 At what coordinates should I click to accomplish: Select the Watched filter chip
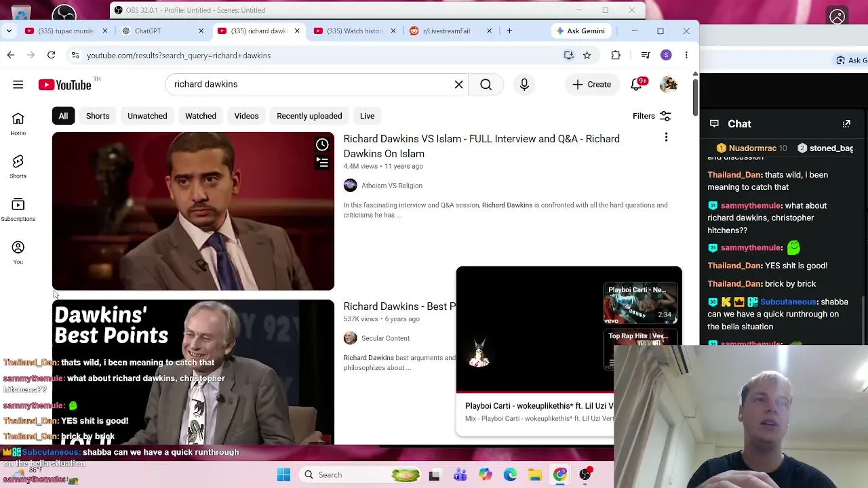coord(201,116)
